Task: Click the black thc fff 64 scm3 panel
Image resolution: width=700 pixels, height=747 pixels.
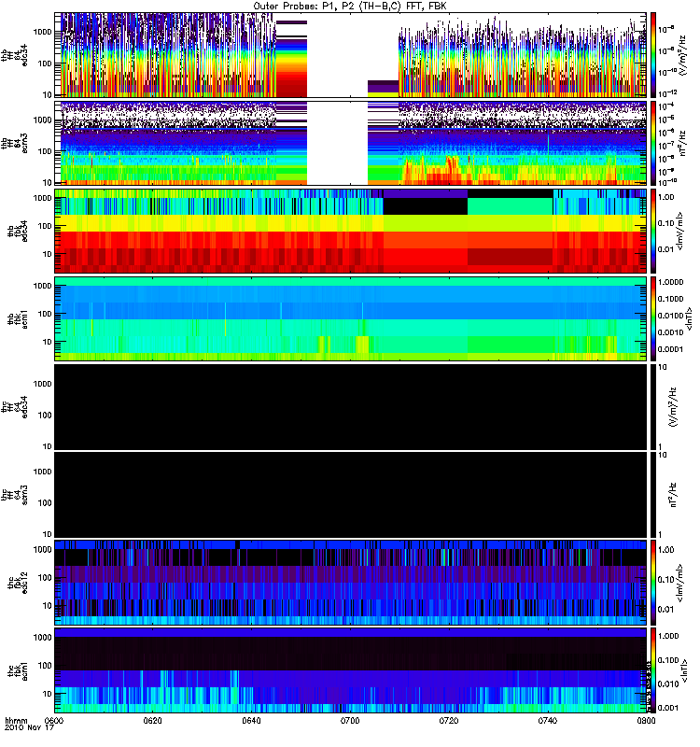Action: tap(351, 495)
